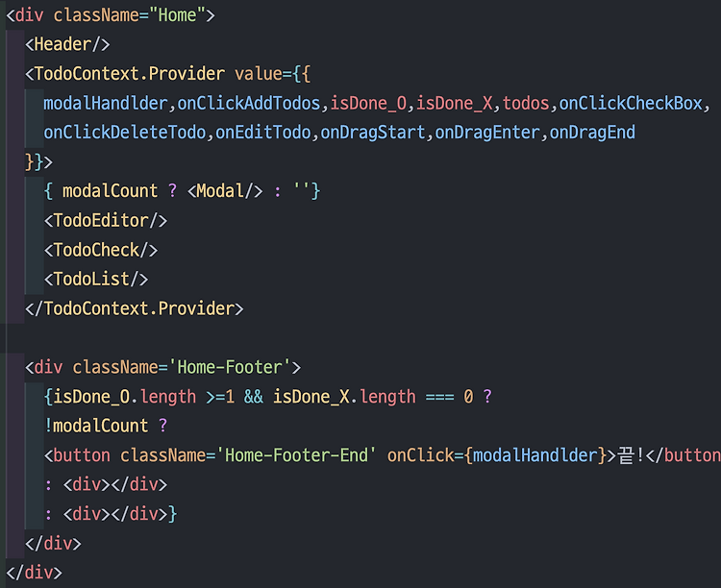The height and width of the screenshot is (588, 721).
Task: Click the todos identifier
Action: (526, 104)
